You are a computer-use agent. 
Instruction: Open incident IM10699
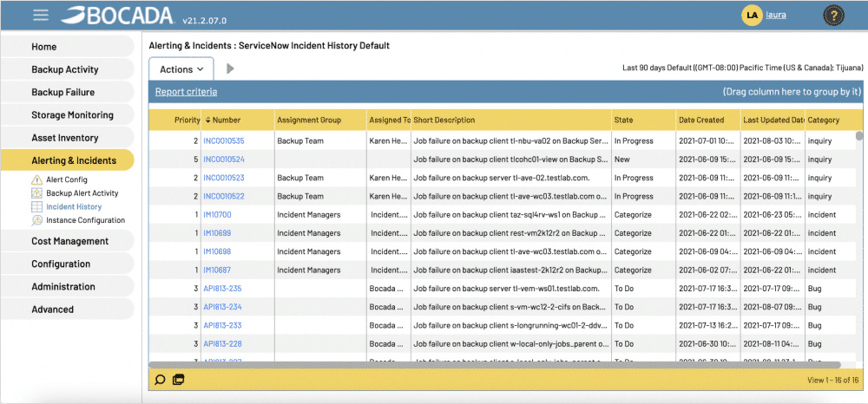[x=217, y=233]
